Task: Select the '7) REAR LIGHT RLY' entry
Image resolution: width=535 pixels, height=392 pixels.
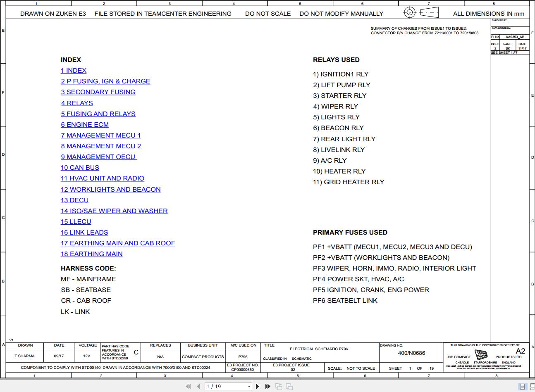Action: 344,139
